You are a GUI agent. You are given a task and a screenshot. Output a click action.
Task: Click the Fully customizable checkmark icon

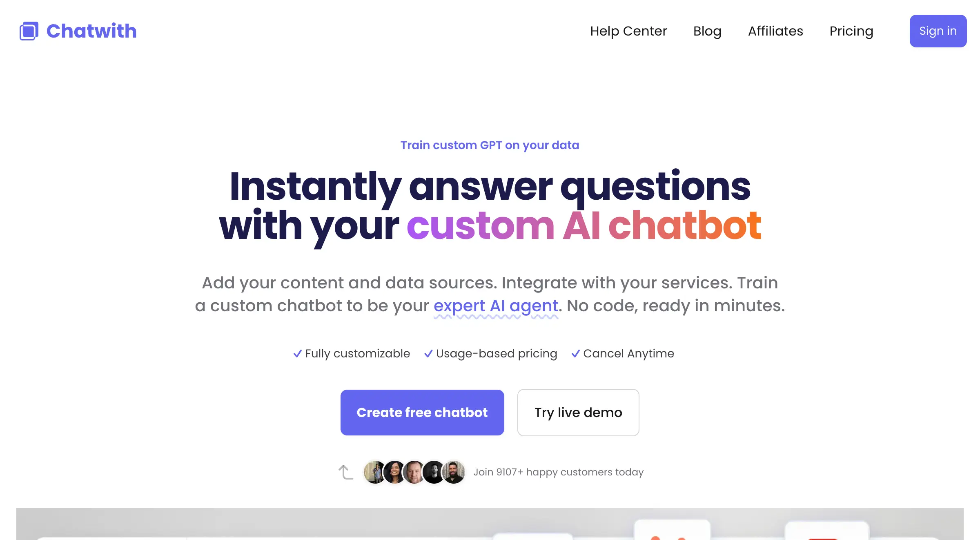tap(298, 354)
